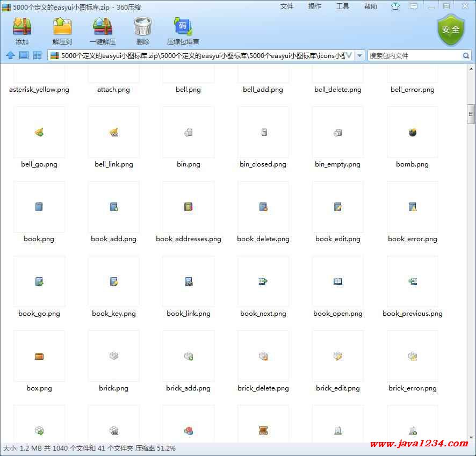
Task: Open the 文件 (File) menu
Action: click(287, 6)
